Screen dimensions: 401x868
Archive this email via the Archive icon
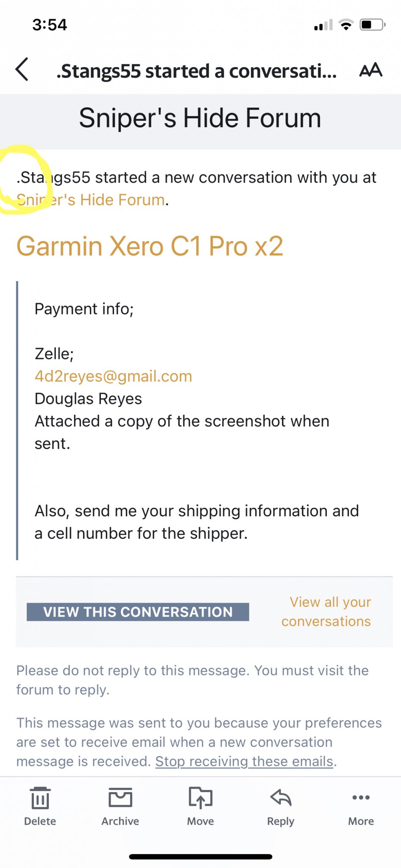tap(120, 797)
